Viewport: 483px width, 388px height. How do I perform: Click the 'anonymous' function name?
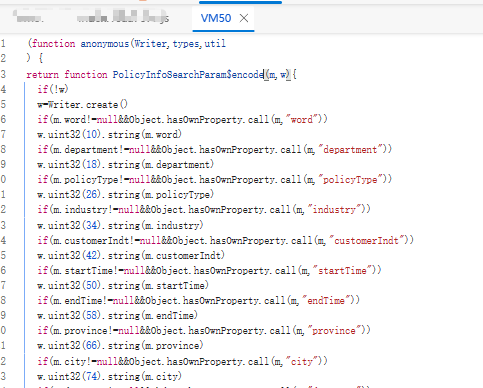pos(104,44)
